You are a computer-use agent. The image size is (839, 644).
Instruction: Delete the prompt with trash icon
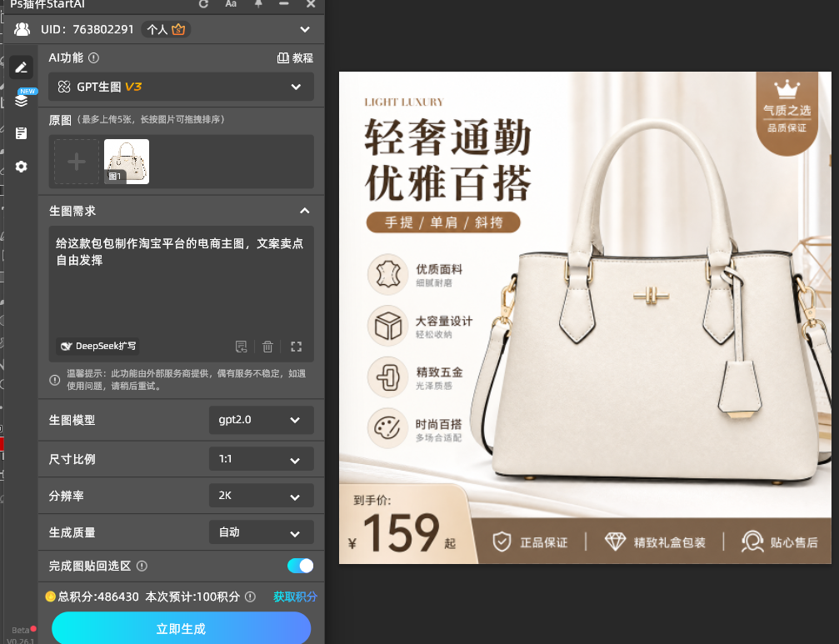(267, 347)
